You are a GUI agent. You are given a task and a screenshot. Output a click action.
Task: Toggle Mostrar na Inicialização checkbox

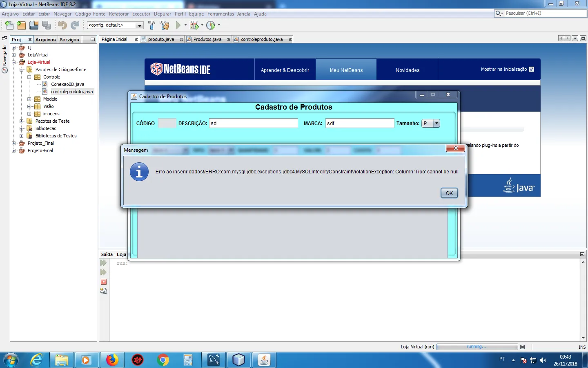coord(531,70)
